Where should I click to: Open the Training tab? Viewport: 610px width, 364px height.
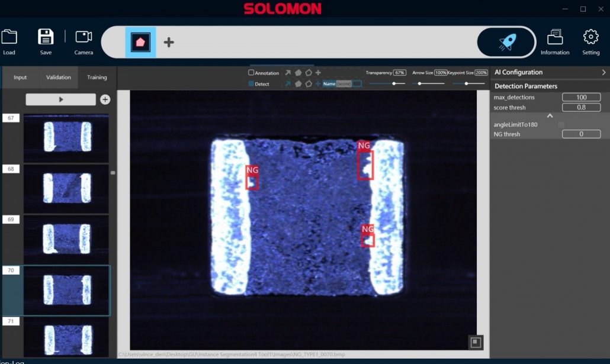[97, 77]
